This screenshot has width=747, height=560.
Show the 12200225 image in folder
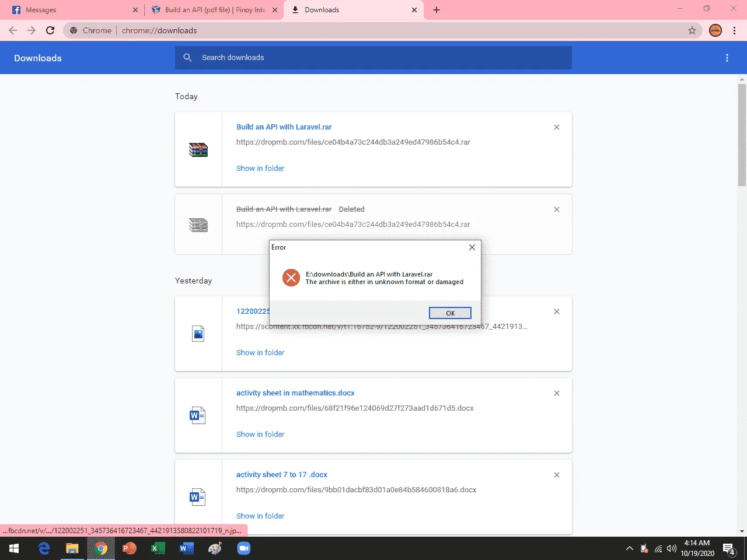260,352
